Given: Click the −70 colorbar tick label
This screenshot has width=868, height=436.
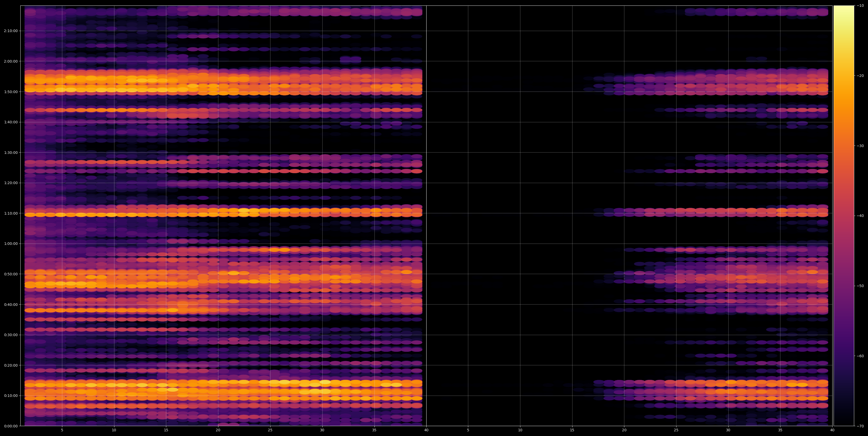Looking at the screenshot, I should [x=860, y=426].
